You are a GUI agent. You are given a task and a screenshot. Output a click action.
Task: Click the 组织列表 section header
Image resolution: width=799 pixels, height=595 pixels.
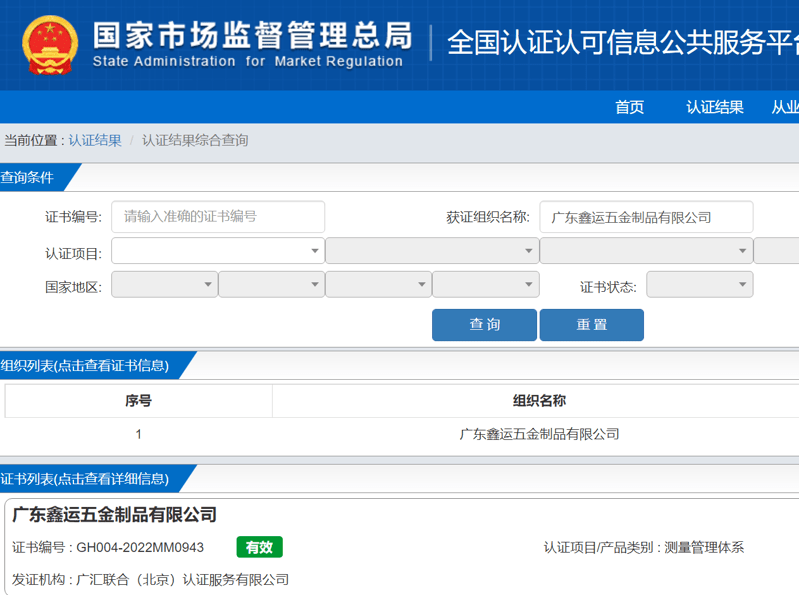pyautogui.click(x=85, y=365)
